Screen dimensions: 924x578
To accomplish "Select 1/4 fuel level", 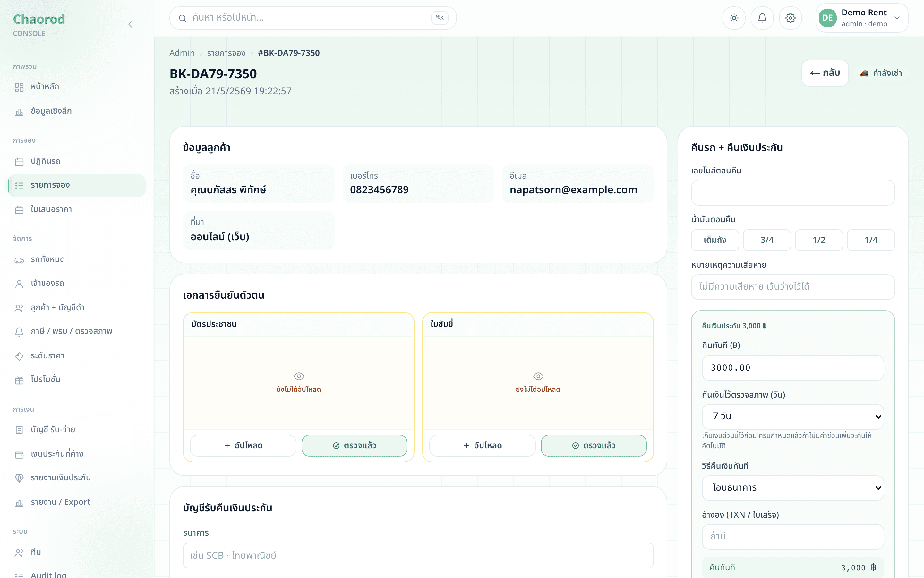I will pos(870,240).
